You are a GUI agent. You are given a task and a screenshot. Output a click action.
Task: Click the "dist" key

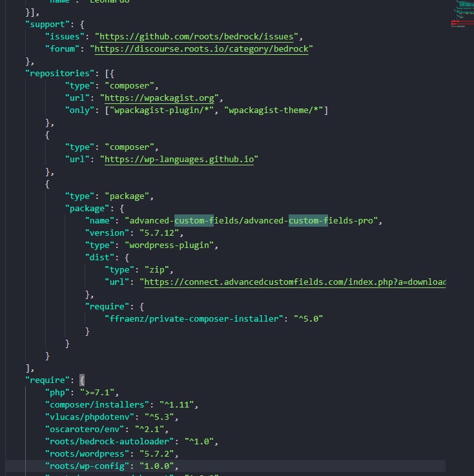click(x=99, y=258)
